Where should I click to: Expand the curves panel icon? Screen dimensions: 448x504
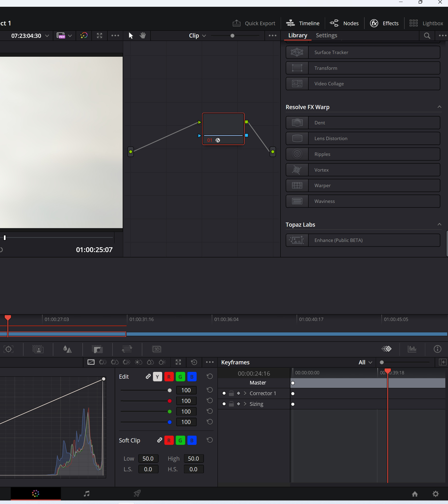click(x=178, y=362)
